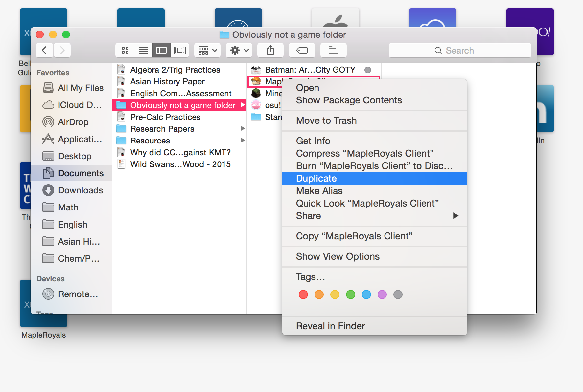583x392 pixels.
Task: Apply the purple tag color
Action: (x=382, y=294)
